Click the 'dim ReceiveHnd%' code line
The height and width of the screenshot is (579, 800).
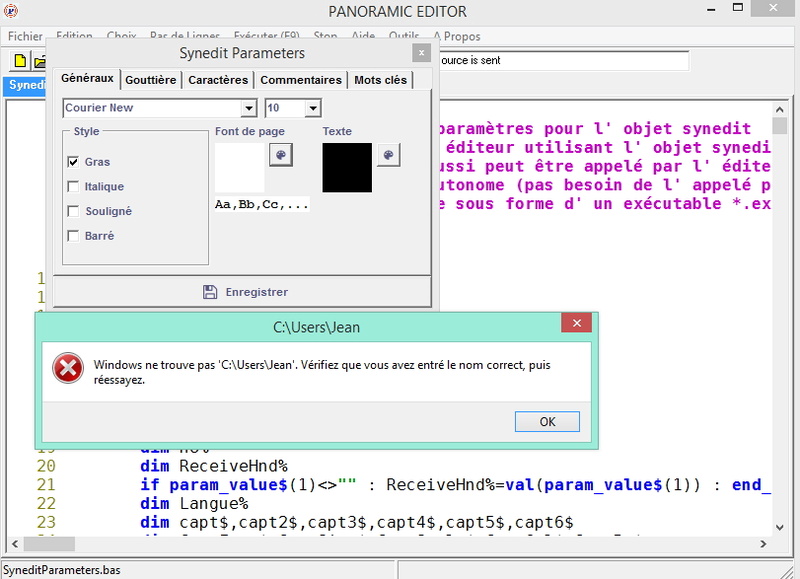pyautogui.click(x=214, y=466)
